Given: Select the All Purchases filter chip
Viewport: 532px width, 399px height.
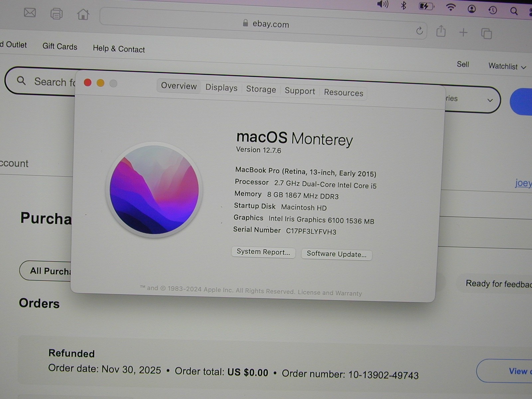Looking at the screenshot, I should pyautogui.click(x=46, y=271).
